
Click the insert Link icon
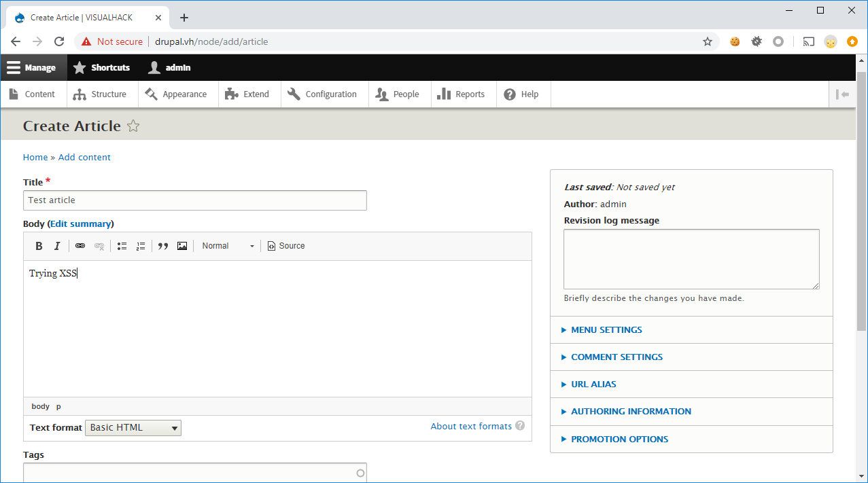coord(80,246)
